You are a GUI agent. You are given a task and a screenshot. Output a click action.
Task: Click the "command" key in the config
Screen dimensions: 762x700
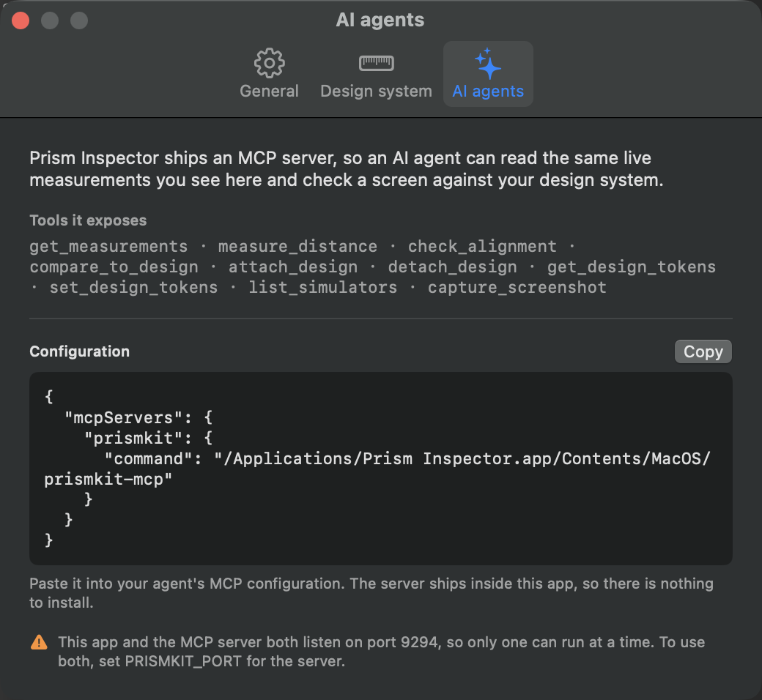149,458
